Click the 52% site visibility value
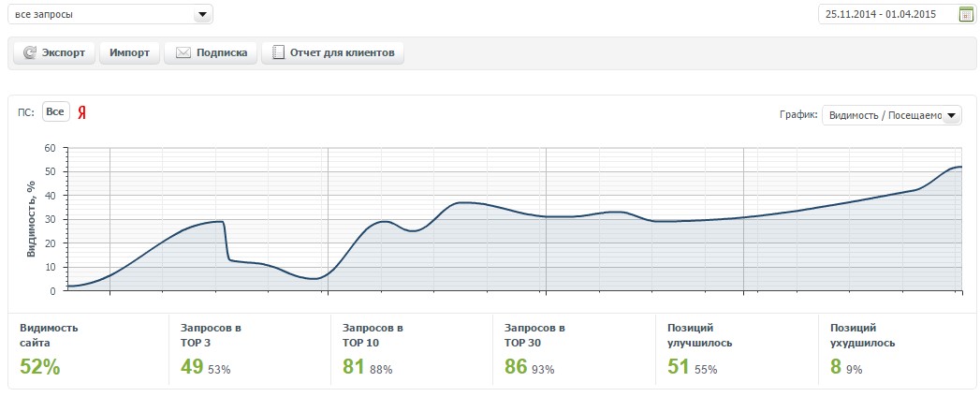The height and width of the screenshot is (397, 980). click(40, 366)
